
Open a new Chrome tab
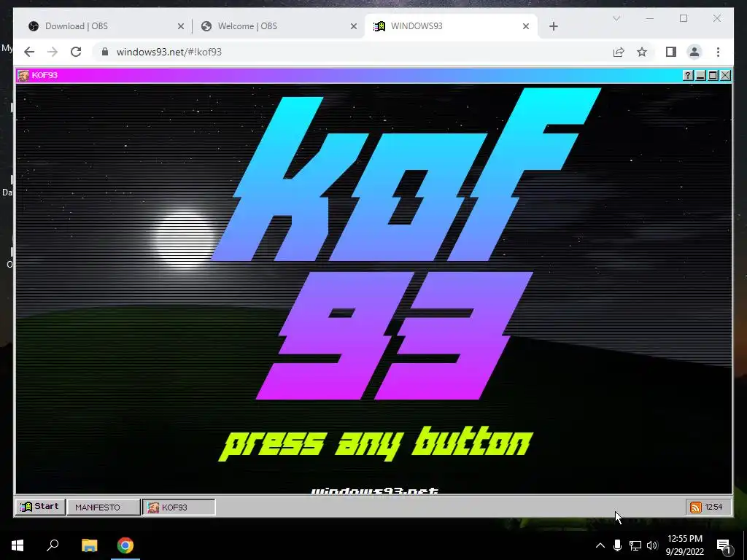coord(554,26)
